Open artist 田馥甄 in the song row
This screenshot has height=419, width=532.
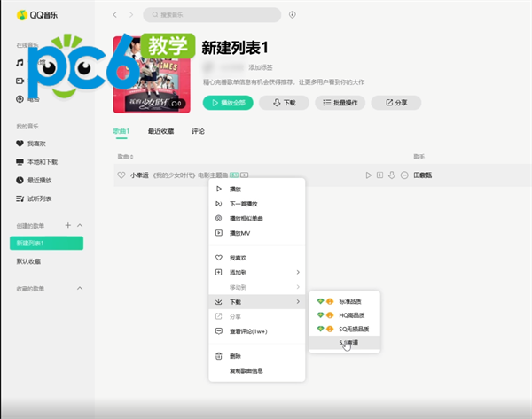[x=422, y=175]
